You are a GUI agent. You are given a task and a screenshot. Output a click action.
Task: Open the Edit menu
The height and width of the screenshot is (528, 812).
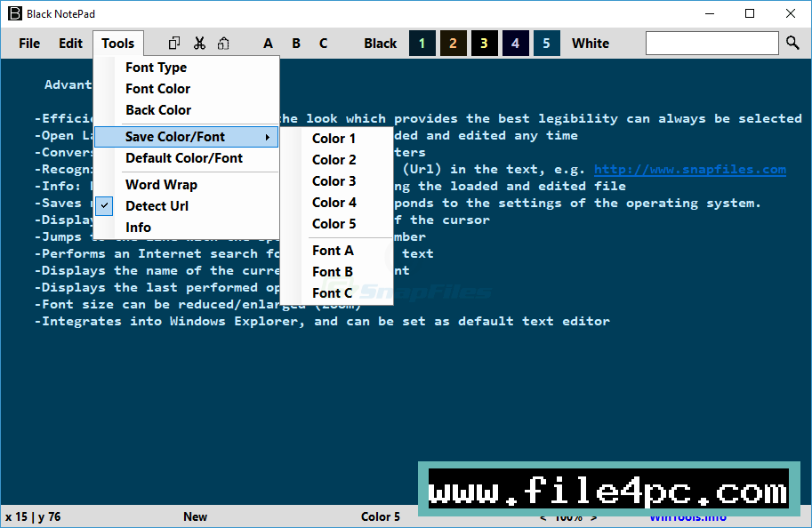pos(70,44)
